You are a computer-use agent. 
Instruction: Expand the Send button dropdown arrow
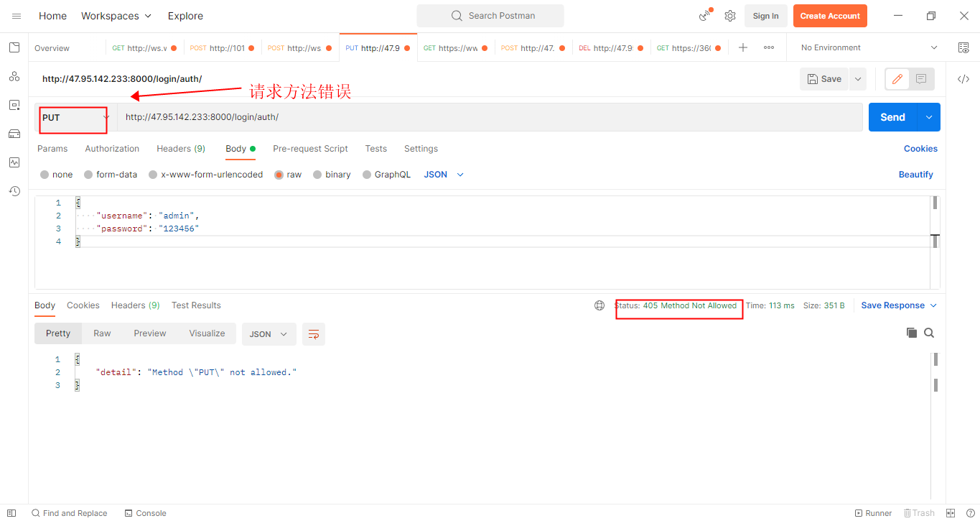[x=929, y=117]
